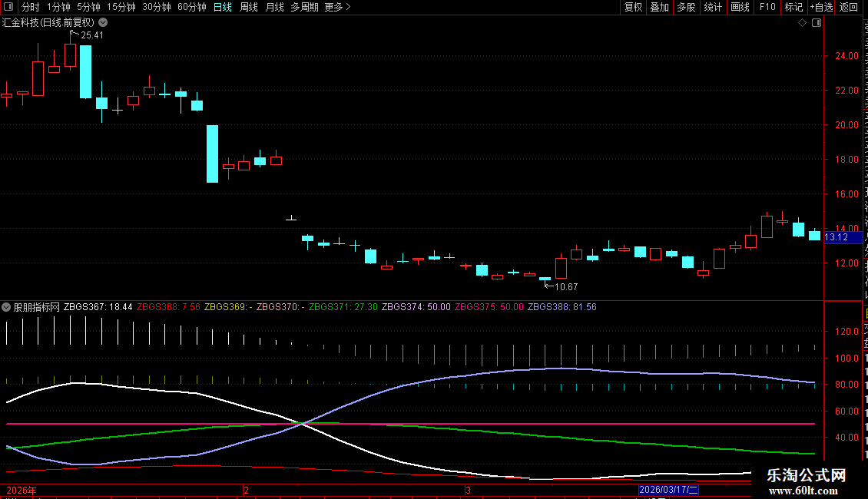This screenshot has height=499, width=868.
Task: Switch to 周线 weekly chart tab
Action: tap(249, 7)
